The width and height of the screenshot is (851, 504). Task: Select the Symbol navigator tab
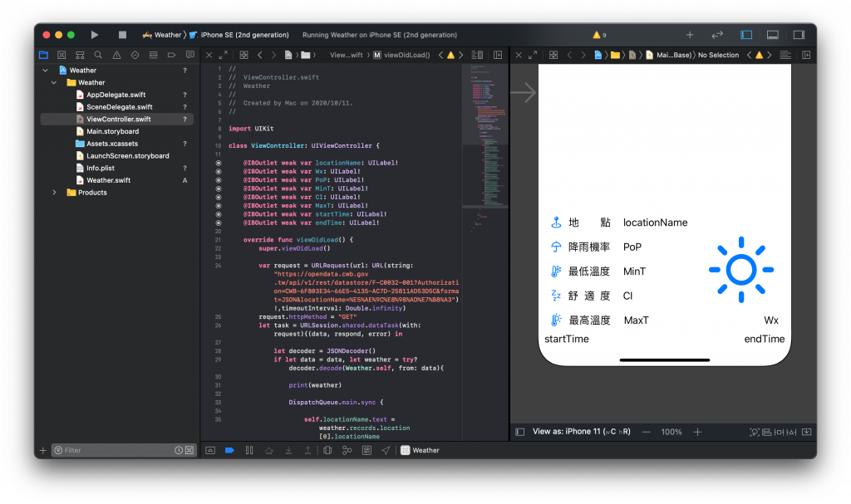tap(80, 55)
